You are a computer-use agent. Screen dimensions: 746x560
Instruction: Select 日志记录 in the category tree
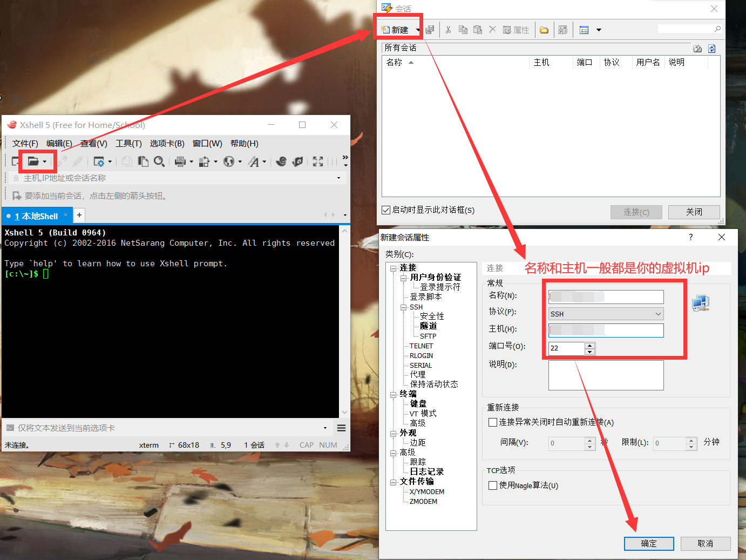(426, 472)
